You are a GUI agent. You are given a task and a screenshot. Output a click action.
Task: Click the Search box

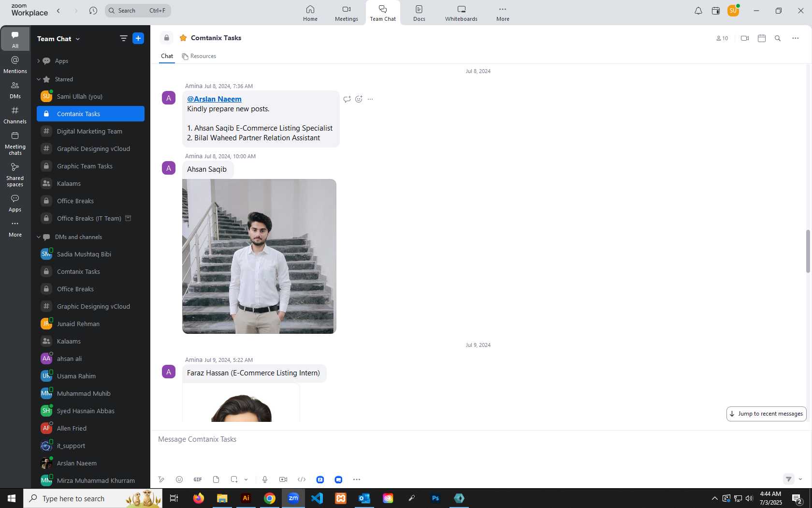(x=138, y=11)
